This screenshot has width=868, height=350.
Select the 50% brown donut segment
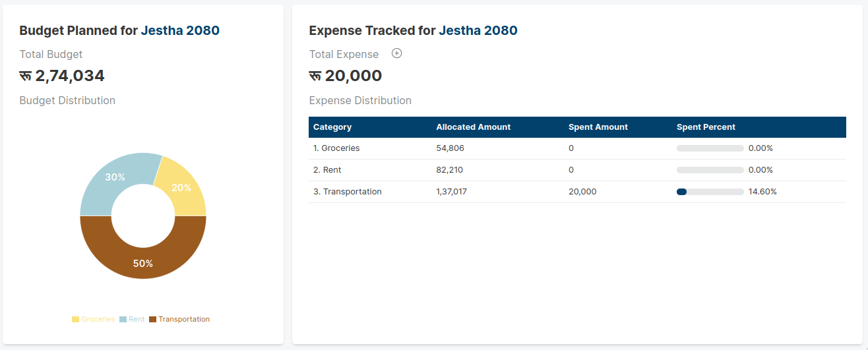[x=143, y=262]
